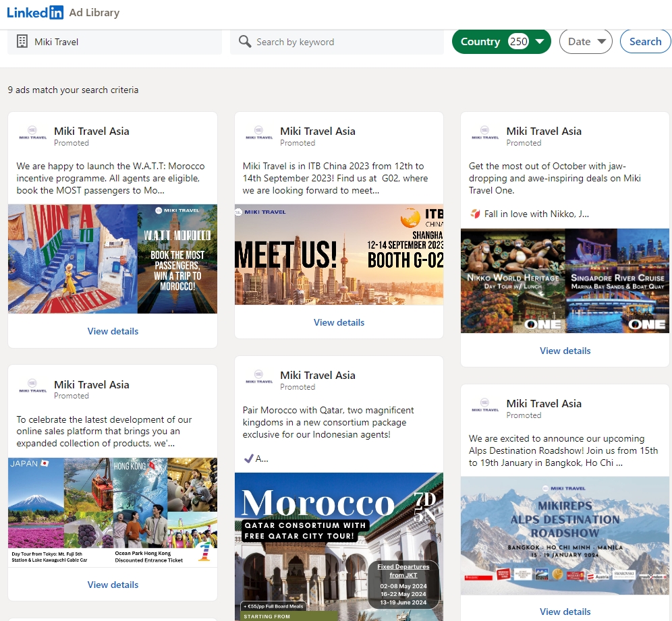Screen dimensions: 672x621
Task: Click Miki Travel logo on online sales platform ad
Action: pos(32,386)
